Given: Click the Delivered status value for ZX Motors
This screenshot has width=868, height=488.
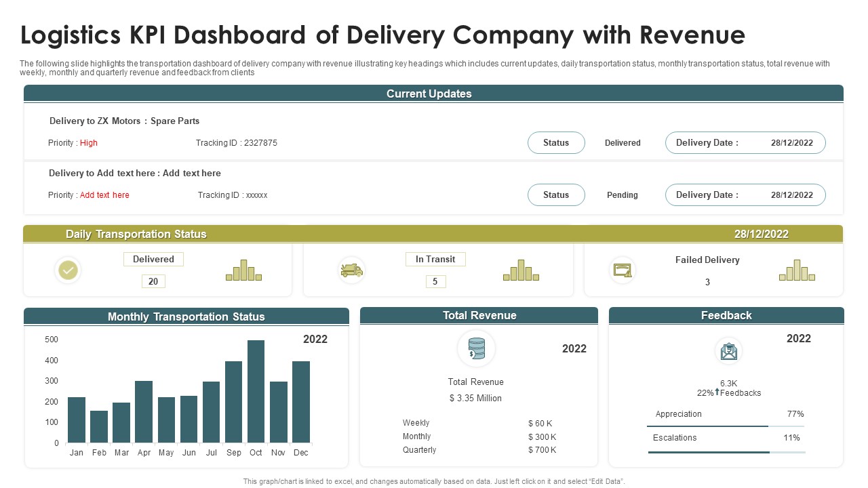Looking at the screenshot, I should click(623, 143).
